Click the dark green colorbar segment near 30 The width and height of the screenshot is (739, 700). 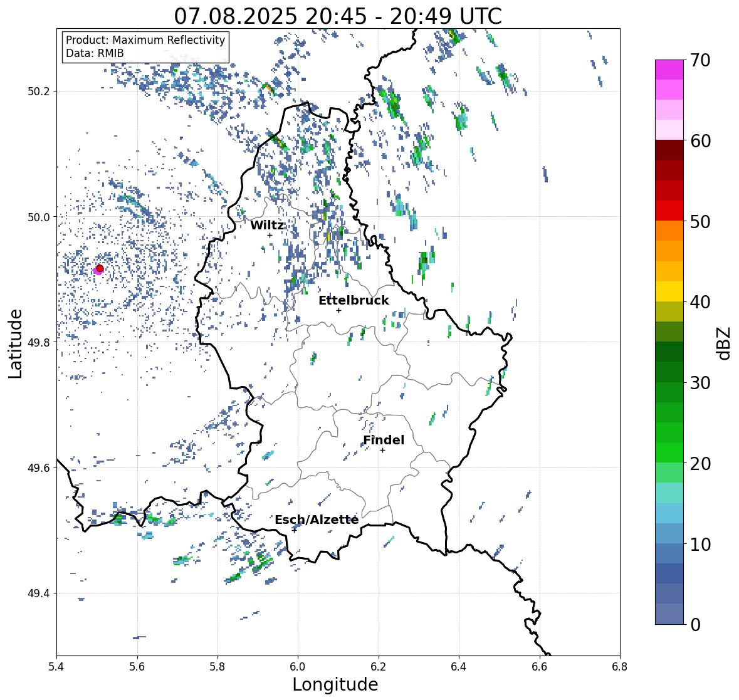(x=669, y=372)
